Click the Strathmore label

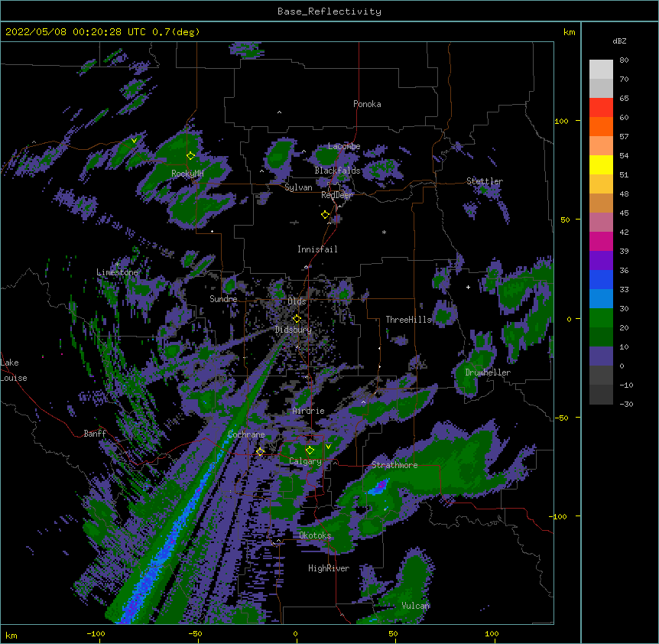(x=394, y=465)
